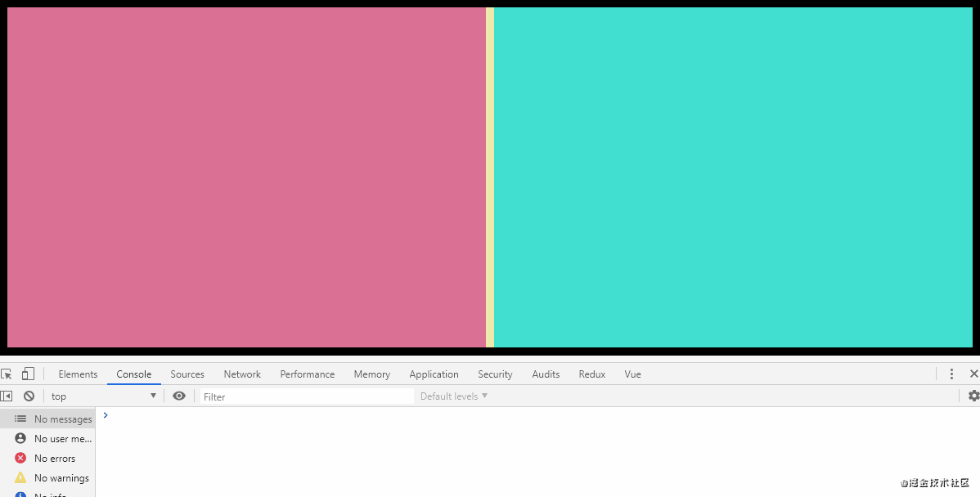This screenshot has height=497, width=980.
Task: Click the yellow divider bar between panels
Action: pyautogui.click(x=490, y=177)
